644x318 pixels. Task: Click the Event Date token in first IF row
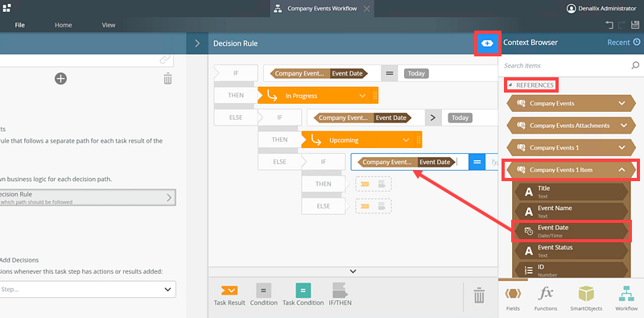[x=349, y=73]
